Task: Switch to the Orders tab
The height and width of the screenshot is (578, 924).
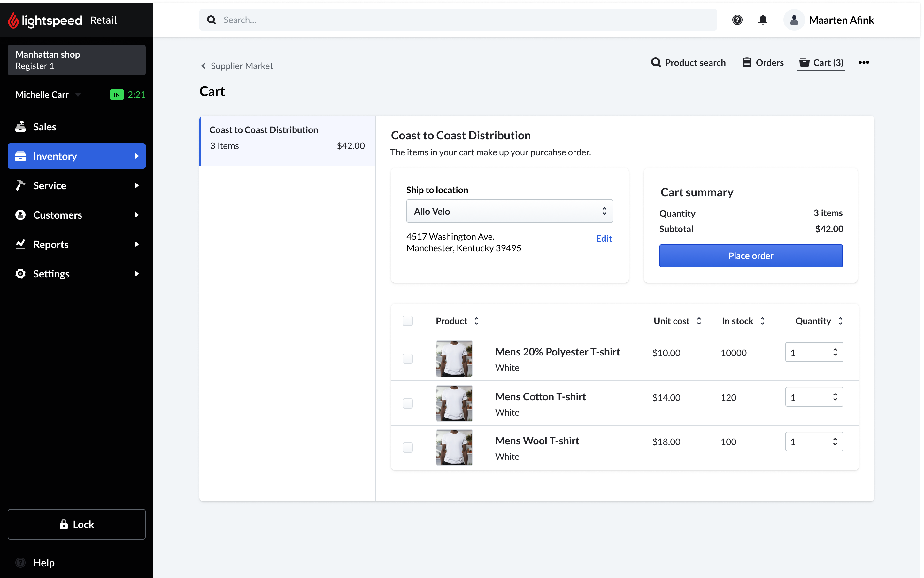Action: 763,62
